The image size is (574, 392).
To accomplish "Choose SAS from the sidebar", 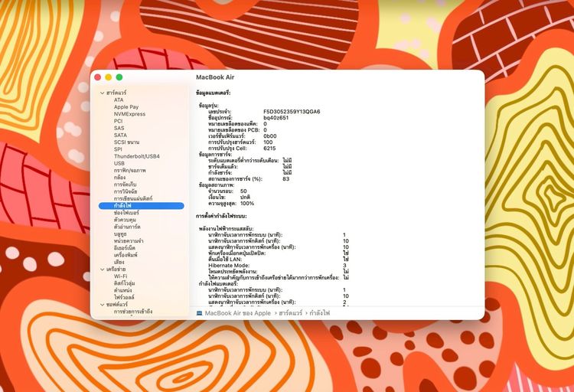I will coord(119,128).
